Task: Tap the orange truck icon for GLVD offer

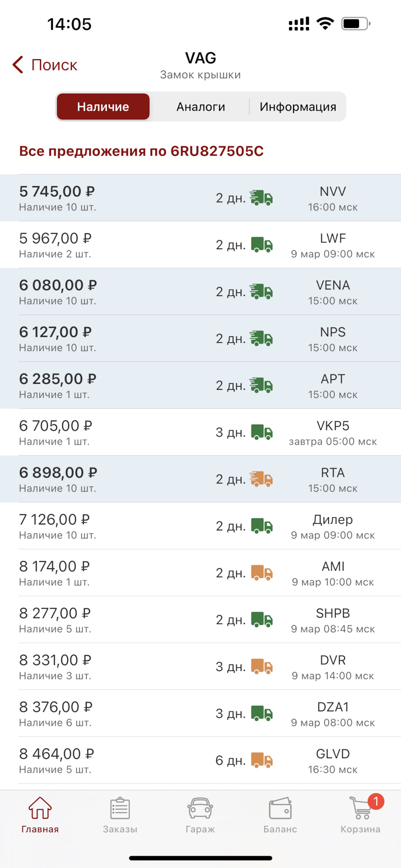Action: pos(261,760)
